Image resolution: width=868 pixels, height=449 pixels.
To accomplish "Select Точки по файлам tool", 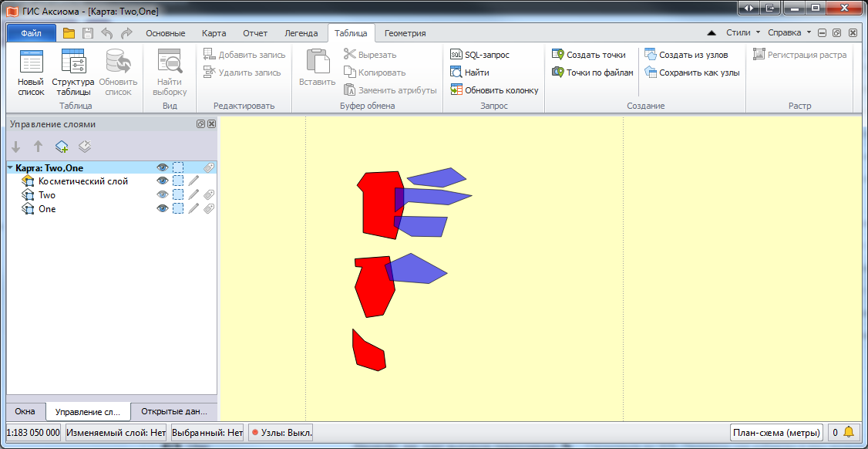I will point(592,73).
